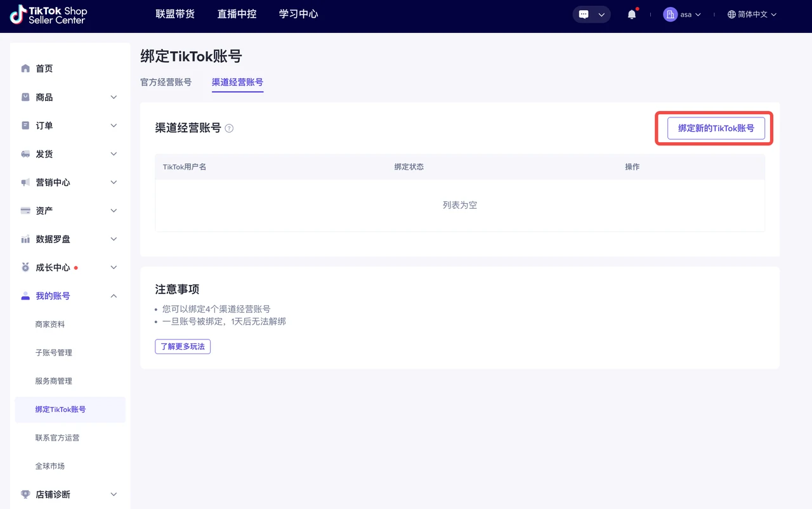Image resolution: width=812 pixels, height=509 pixels.
Task: Open 联盟带货 in the top navigation
Action: (x=175, y=14)
